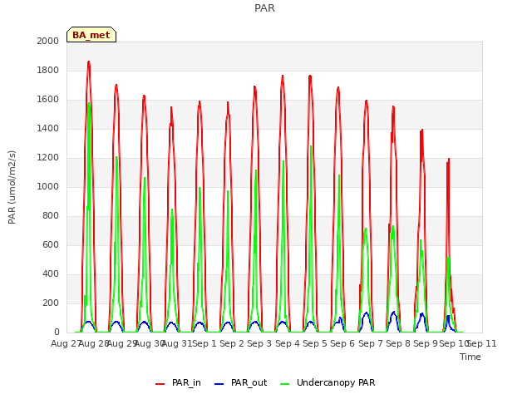Click the 600 y-axis tick label
This screenshot has height=399, width=532.
(x=51, y=245)
